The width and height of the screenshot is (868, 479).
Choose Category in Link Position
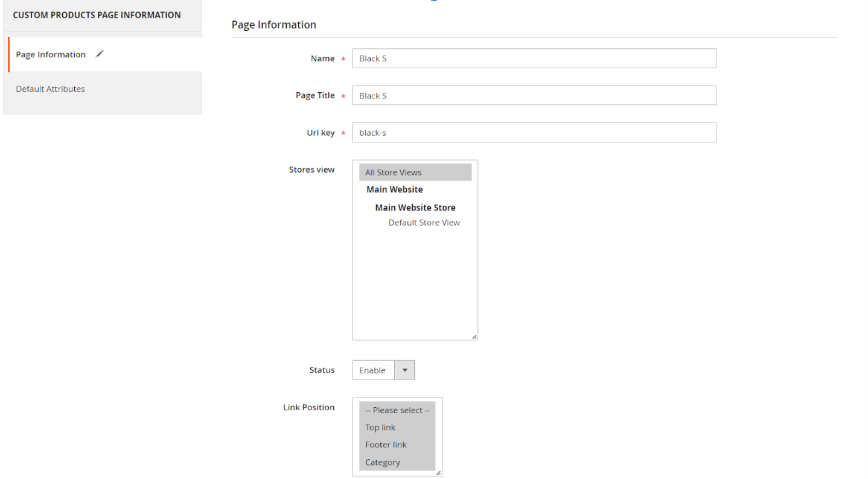383,462
